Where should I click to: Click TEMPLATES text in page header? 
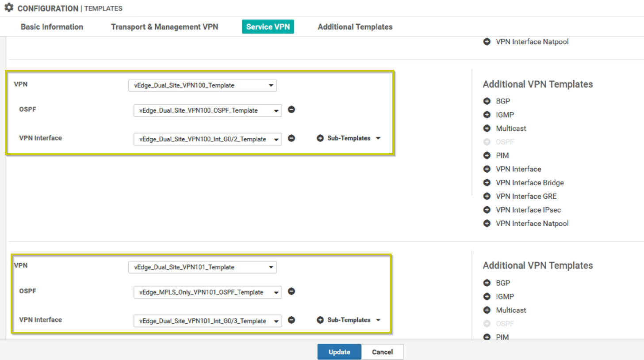(103, 8)
